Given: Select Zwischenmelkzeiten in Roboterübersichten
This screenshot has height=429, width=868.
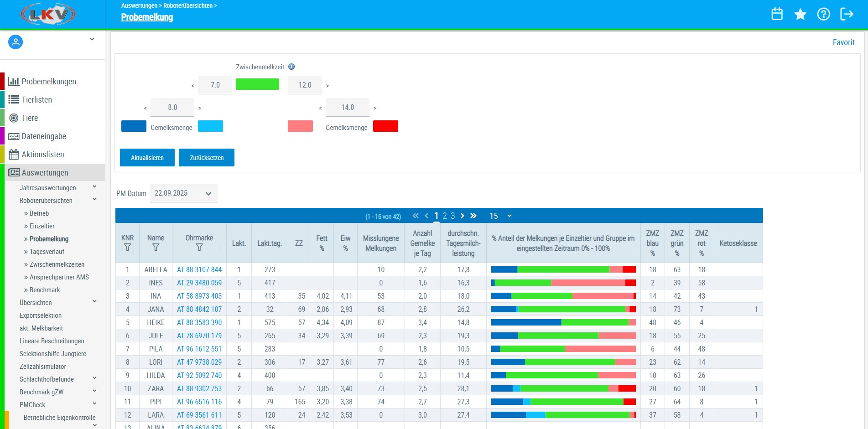Looking at the screenshot, I should click(x=57, y=264).
